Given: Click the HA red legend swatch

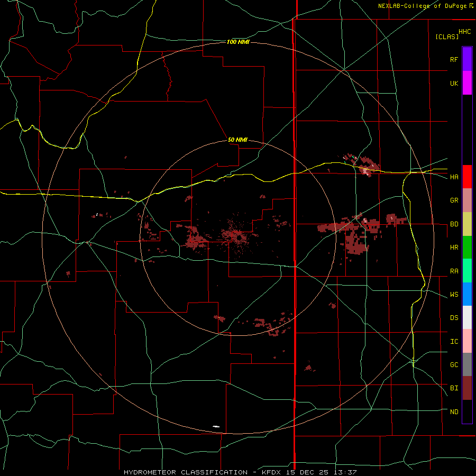Looking at the screenshot, I should 467,177.
